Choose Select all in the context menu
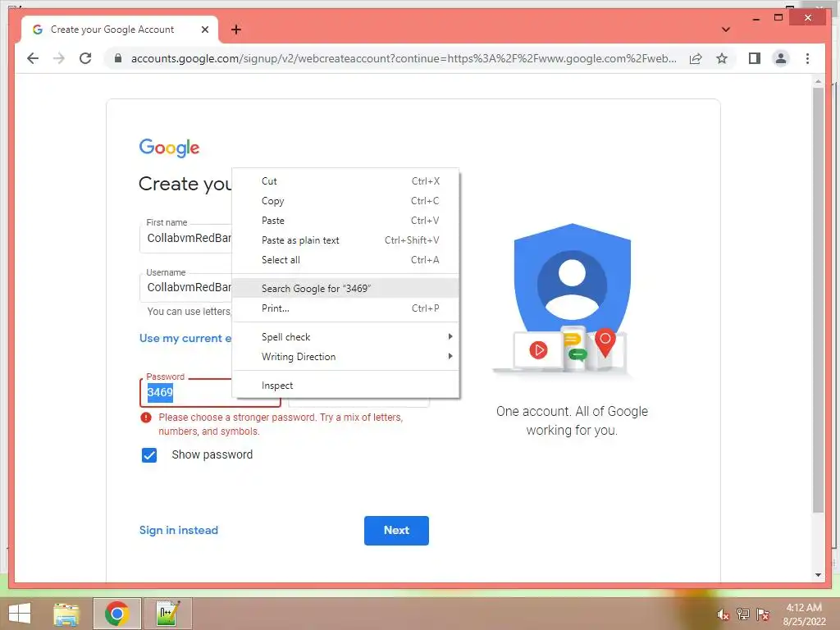 345,260
